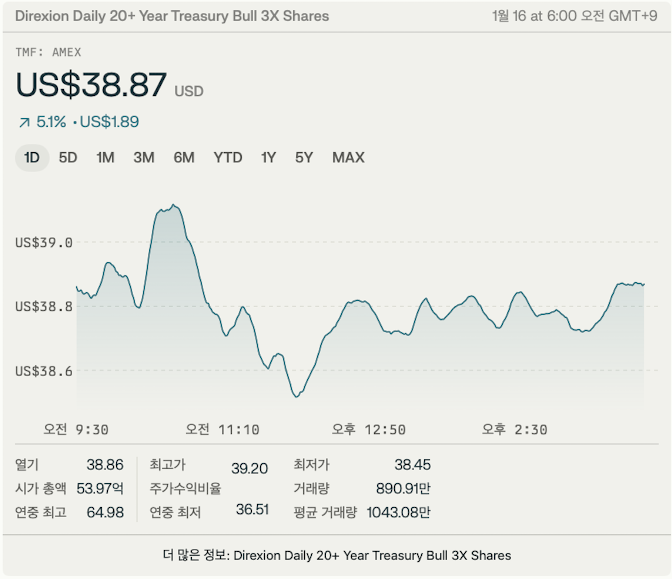
Task: Click the 오후 2:30 time label
Action: [x=514, y=429]
